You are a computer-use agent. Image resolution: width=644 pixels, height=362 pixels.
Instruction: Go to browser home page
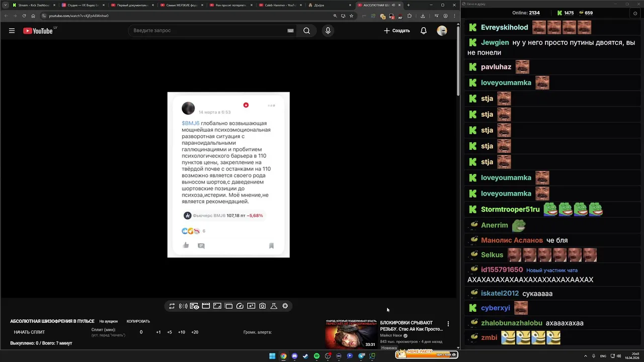[x=33, y=16]
